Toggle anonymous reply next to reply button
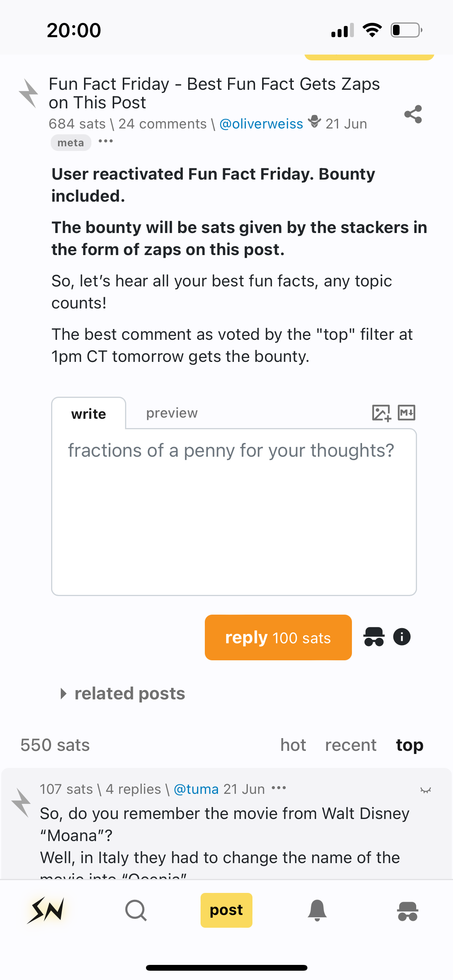453x980 pixels. pyautogui.click(x=374, y=637)
